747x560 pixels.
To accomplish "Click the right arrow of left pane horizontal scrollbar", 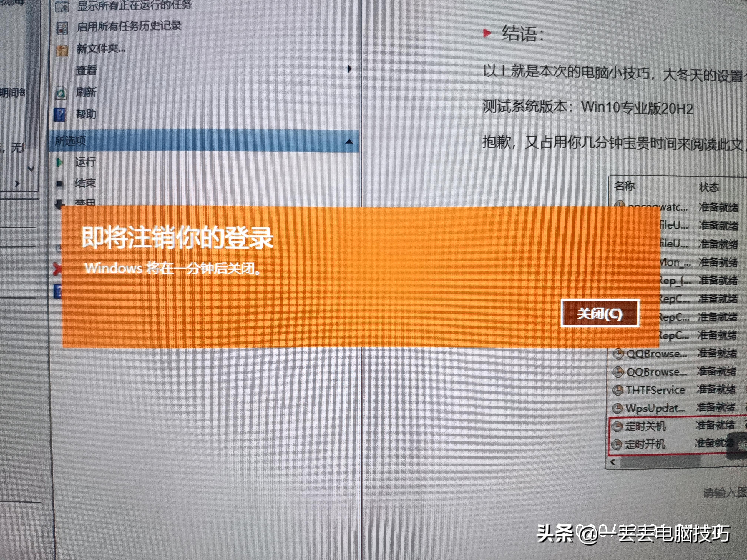I will [x=17, y=184].
